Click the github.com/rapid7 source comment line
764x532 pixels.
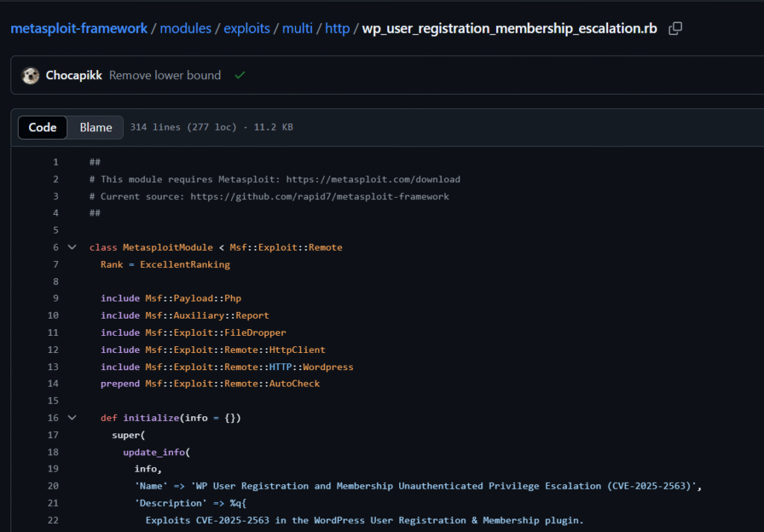(x=269, y=196)
